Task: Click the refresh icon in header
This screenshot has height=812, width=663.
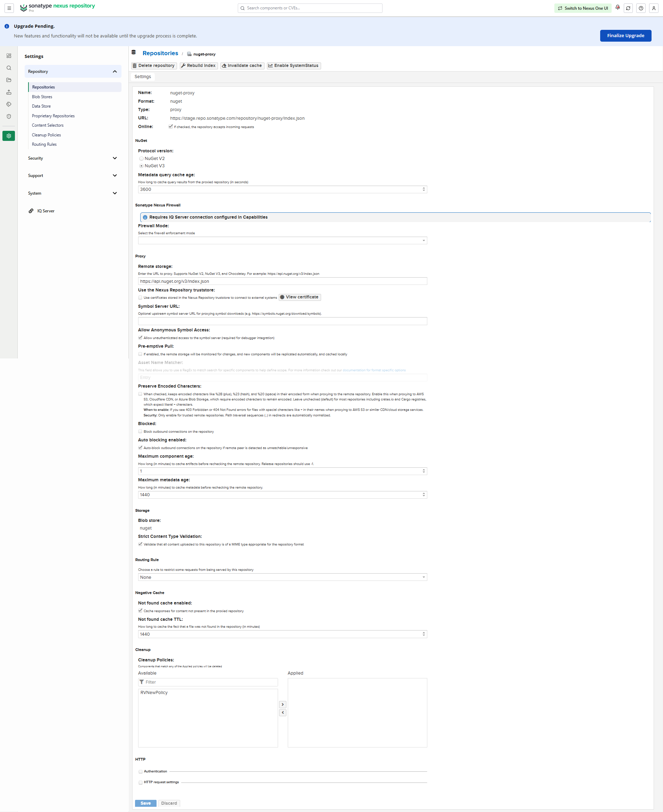Action: coord(628,8)
